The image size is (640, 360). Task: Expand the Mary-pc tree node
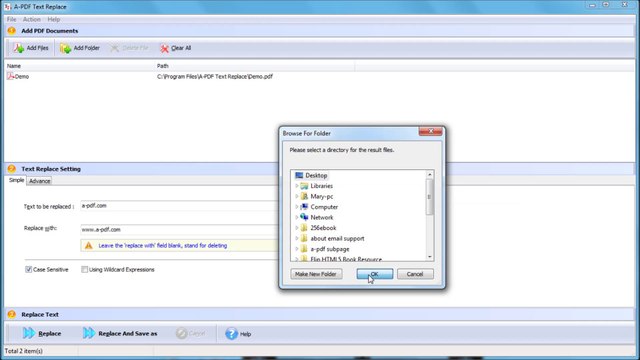[297, 196]
